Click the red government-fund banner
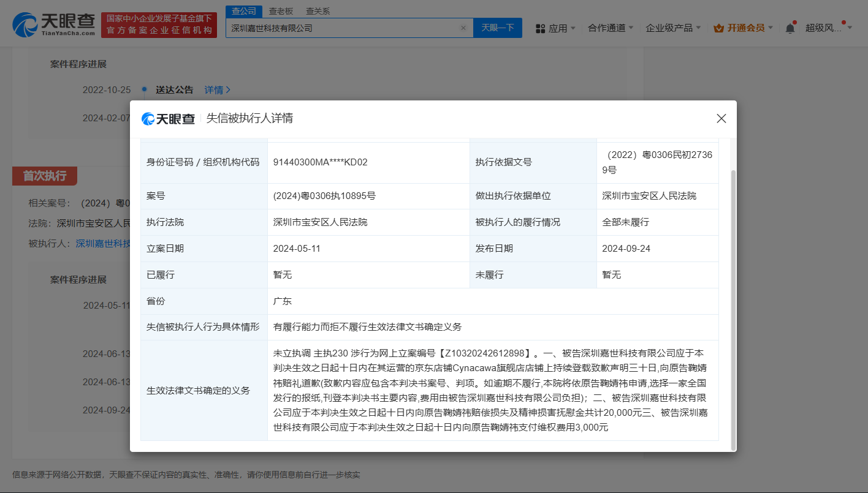 tap(159, 24)
